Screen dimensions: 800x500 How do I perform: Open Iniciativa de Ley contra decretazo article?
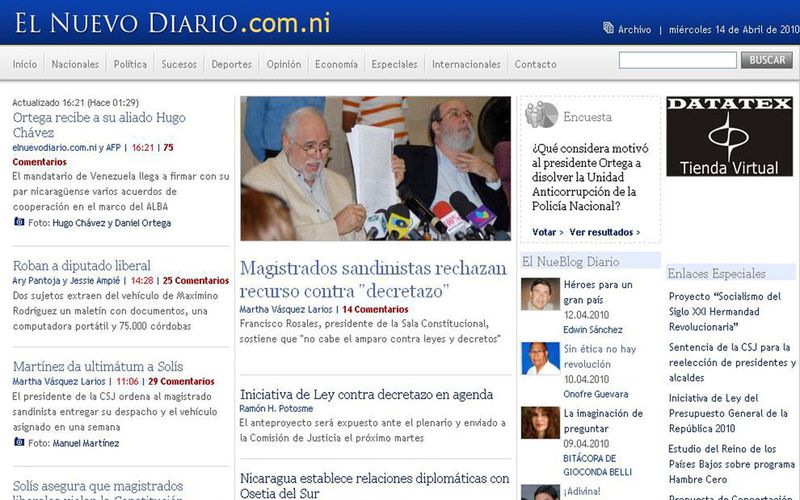(366, 394)
